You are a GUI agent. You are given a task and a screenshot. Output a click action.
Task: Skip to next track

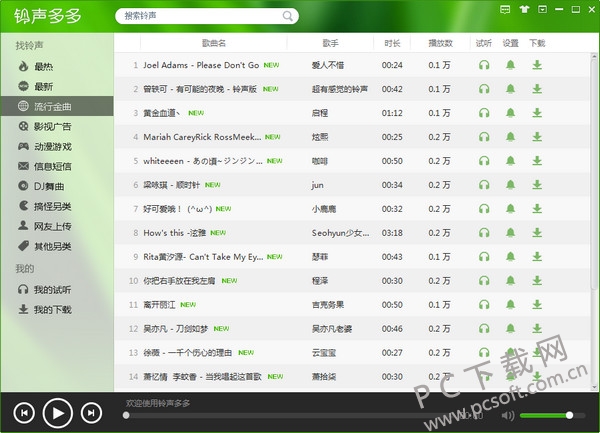click(91, 413)
